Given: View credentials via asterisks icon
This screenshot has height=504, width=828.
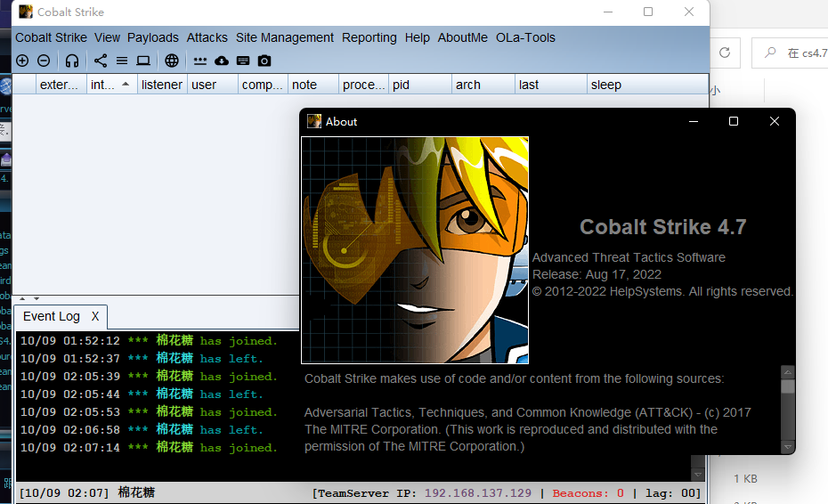Looking at the screenshot, I should [200, 61].
